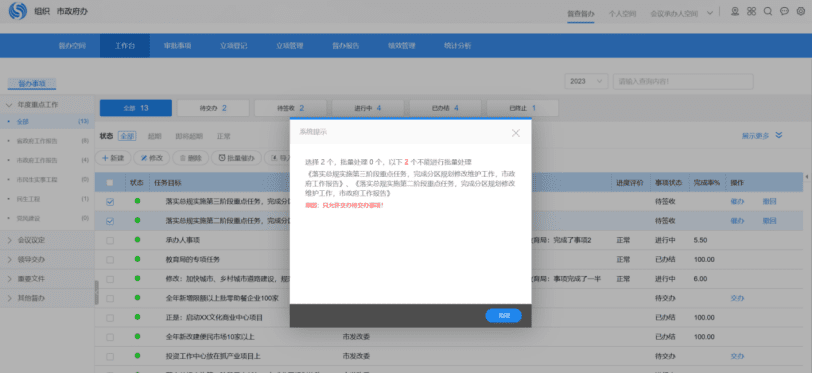Screen dimensions: 813x373
Task: Expand filters via 展示更多 link
Action: tap(755, 136)
